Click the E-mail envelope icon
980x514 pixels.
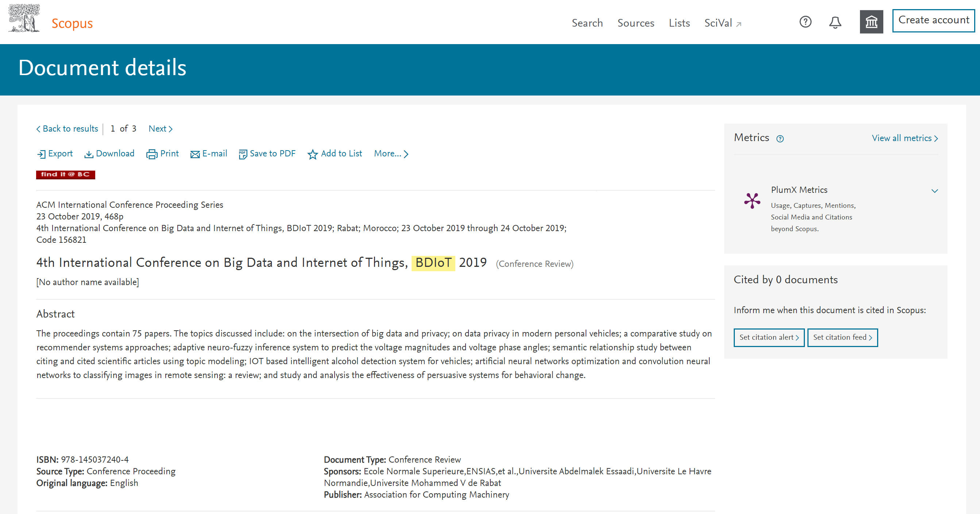tap(195, 154)
